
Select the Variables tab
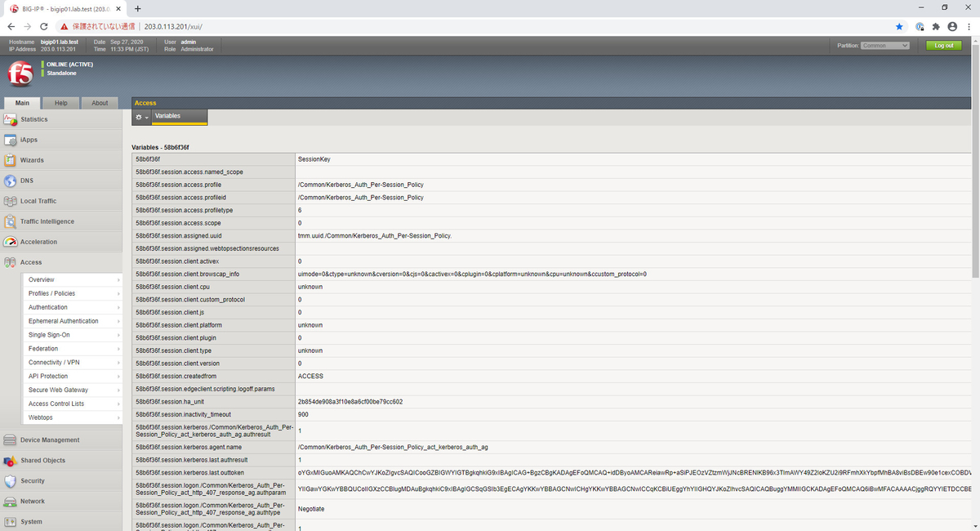click(x=180, y=117)
